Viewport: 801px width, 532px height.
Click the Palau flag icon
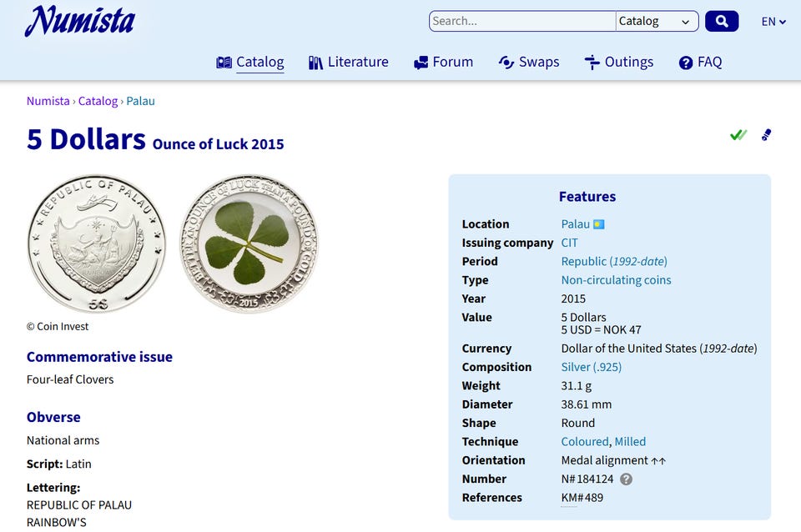point(599,224)
